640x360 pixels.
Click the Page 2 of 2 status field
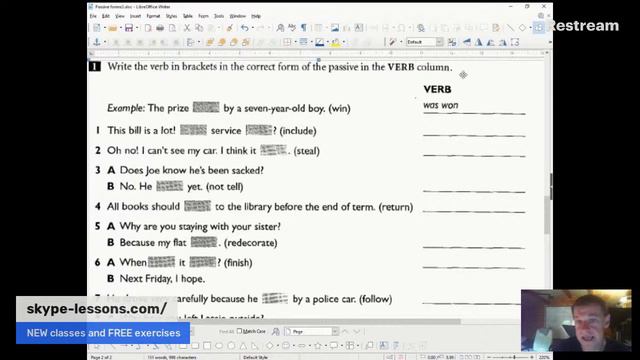tap(101, 357)
